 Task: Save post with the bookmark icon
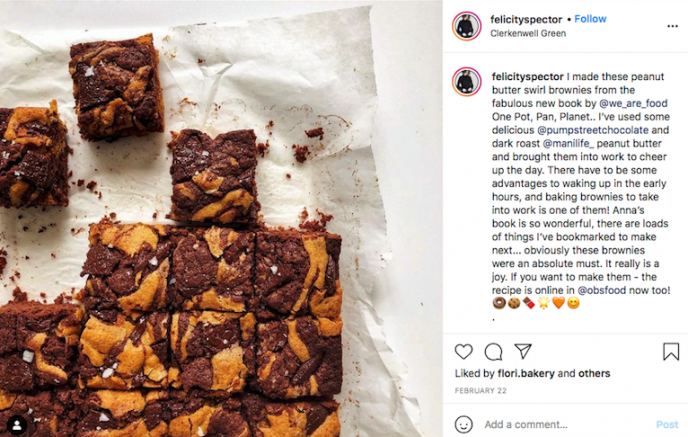point(671,352)
